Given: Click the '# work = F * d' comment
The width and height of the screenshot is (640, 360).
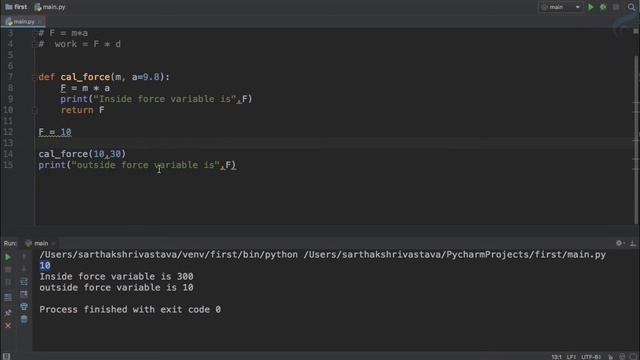Looking at the screenshot, I should tap(80, 44).
